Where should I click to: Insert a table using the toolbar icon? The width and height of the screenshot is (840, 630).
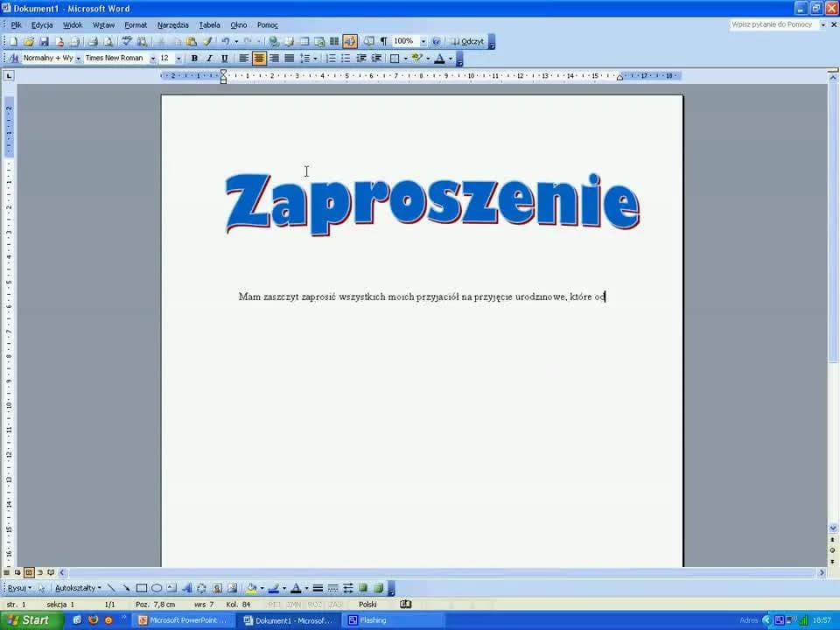304,41
